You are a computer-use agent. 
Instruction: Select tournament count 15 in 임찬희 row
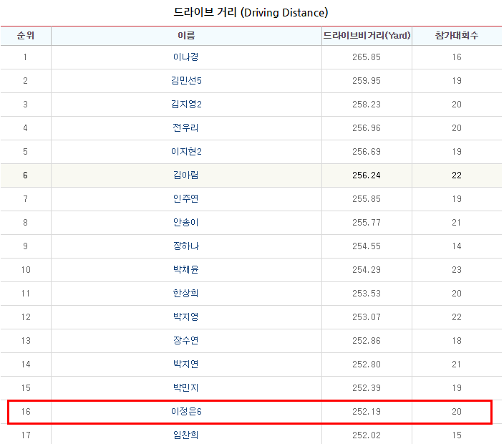457,435
